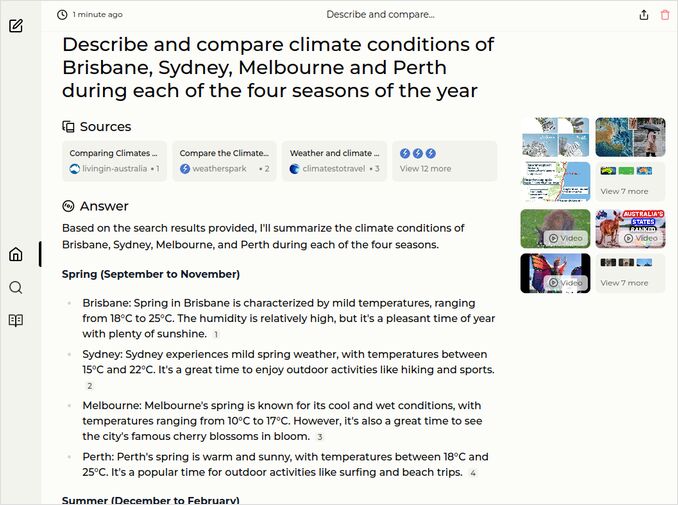678x505 pixels.
Task: Expand View 7 more videos
Action: tap(630, 273)
